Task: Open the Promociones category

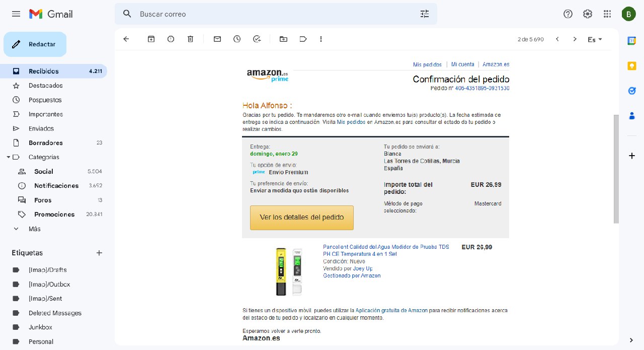Action: coord(53,214)
